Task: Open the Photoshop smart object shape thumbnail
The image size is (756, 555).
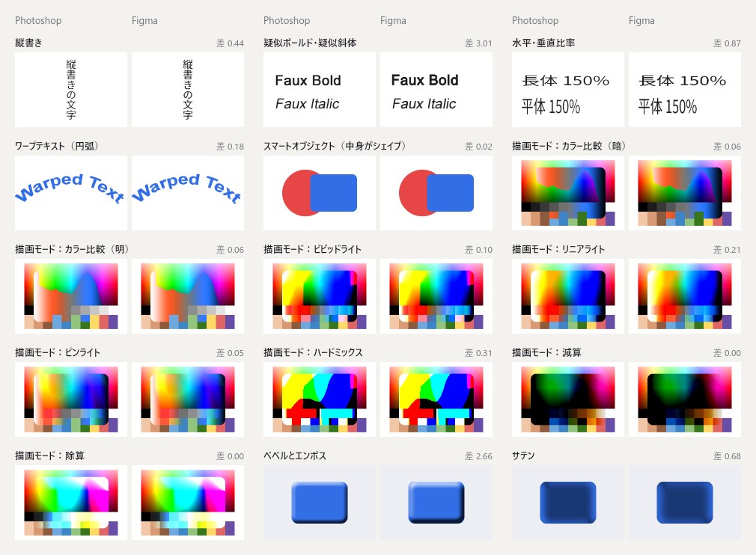Action: click(319, 193)
